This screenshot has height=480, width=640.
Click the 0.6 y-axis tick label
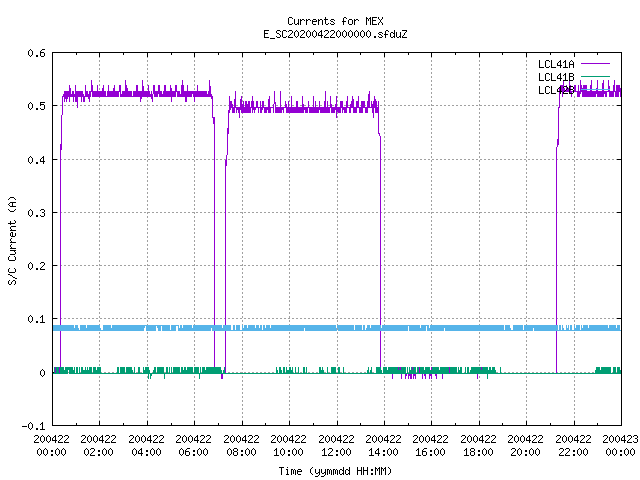coord(36,53)
